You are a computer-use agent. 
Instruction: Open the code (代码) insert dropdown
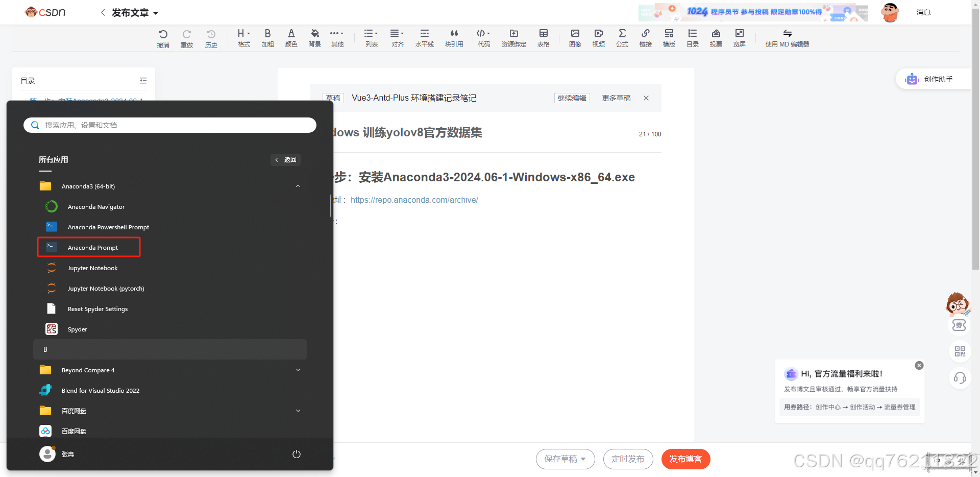(483, 38)
